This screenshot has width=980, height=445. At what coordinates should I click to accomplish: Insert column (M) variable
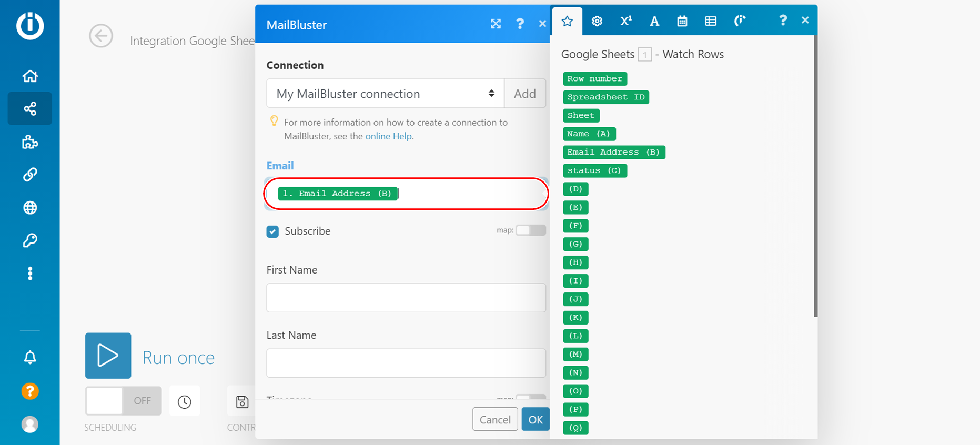point(575,355)
